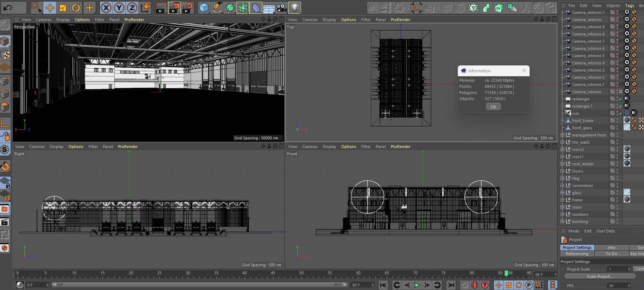
Task: Click the green hollow cube icon
Action: coord(499,7)
